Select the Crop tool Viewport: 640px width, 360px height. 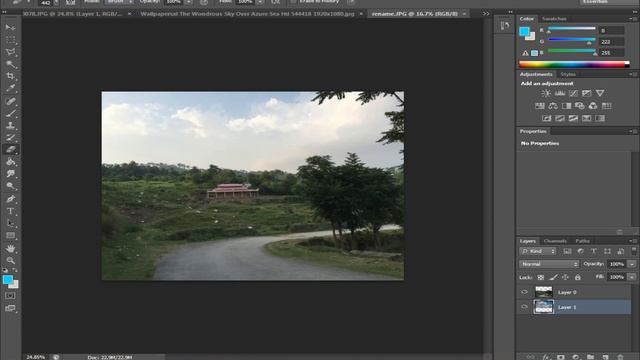(x=11, y=76)
